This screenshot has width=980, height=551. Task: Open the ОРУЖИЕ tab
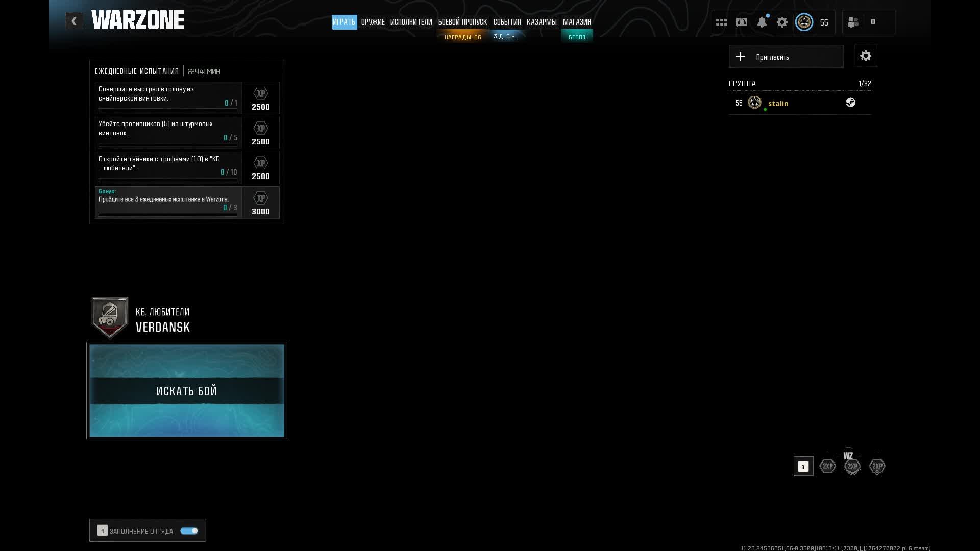(373, 22)
